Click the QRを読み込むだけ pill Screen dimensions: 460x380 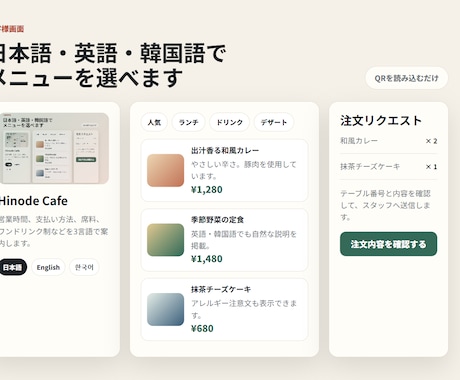coord(406,78)
